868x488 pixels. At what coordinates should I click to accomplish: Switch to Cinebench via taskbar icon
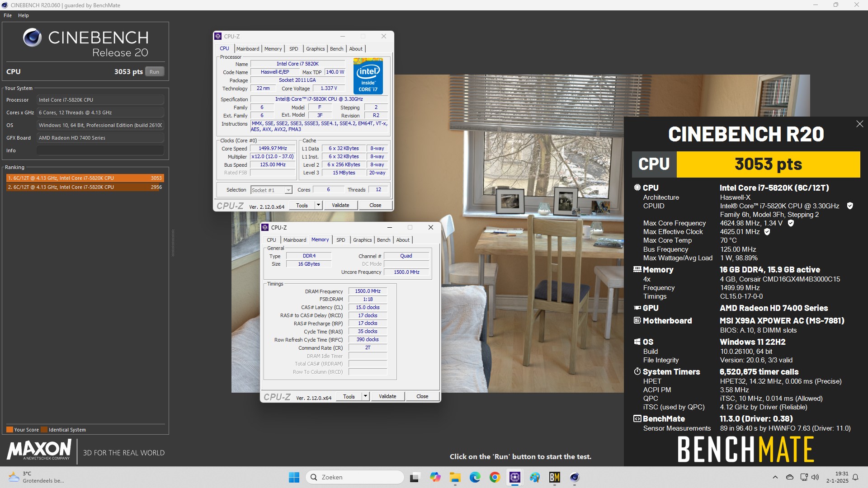click(575, 477)
